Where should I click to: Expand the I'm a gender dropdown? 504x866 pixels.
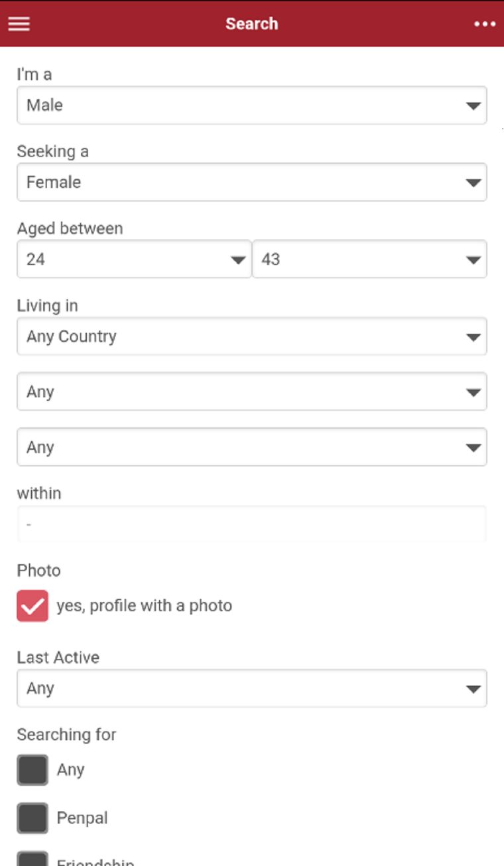tap(252, 105)
